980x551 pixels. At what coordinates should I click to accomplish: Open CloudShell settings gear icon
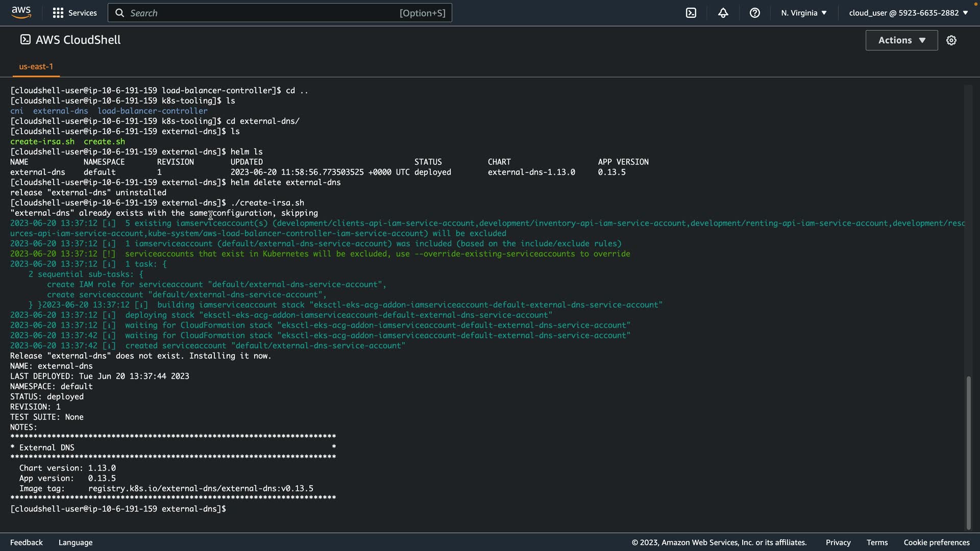pos(951,40)
